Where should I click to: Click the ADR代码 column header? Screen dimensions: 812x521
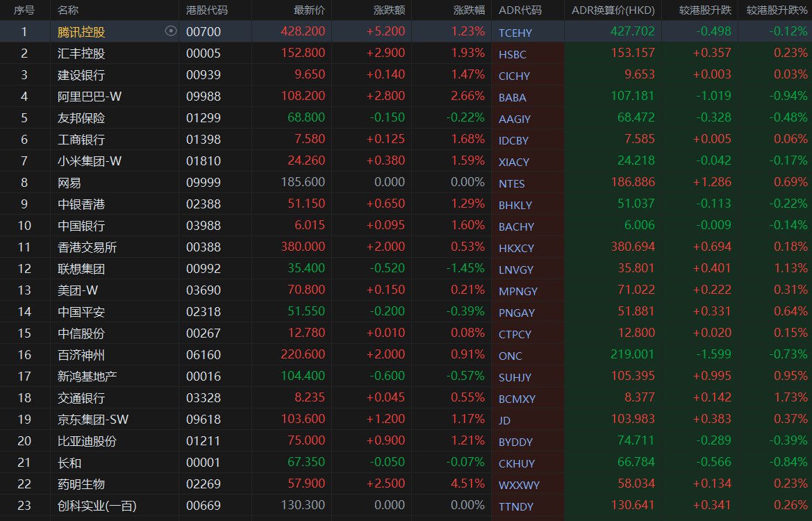520,10
